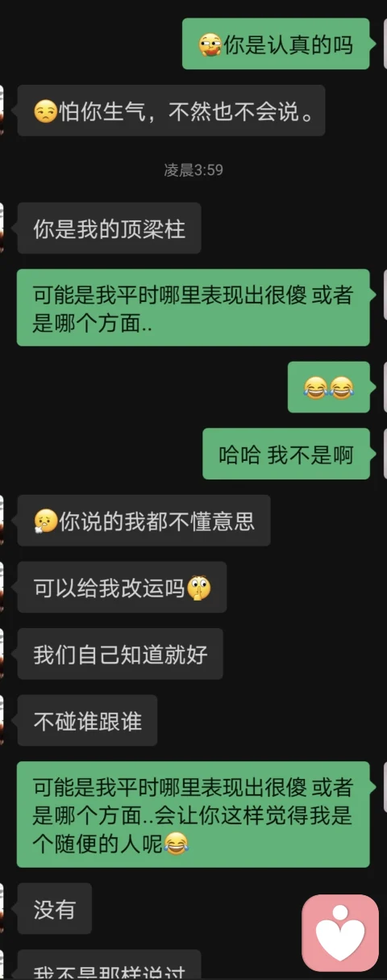Select the 你是我的顶梁柱 message bubble
Viewport: 387px width, 980px height.
pos(109,228)
